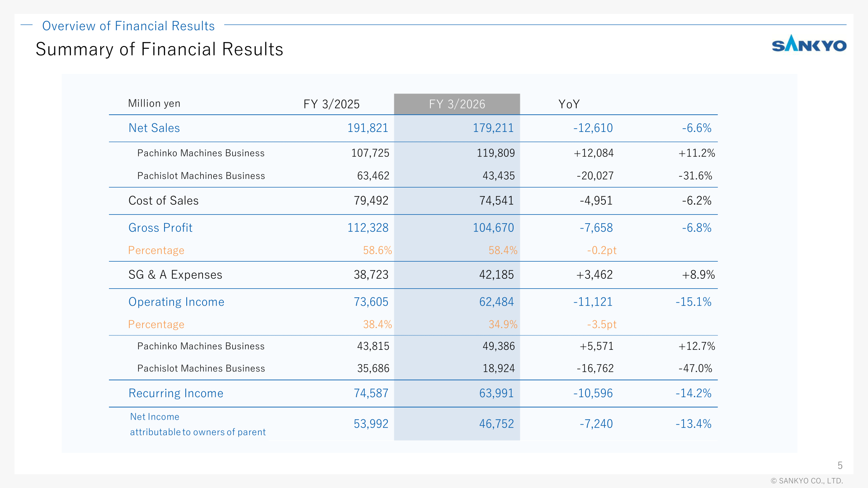Click Pachinko operating income 43,815
Viewport: 868px width, 488px height.
pyautogui.click(x=373, y=346)
